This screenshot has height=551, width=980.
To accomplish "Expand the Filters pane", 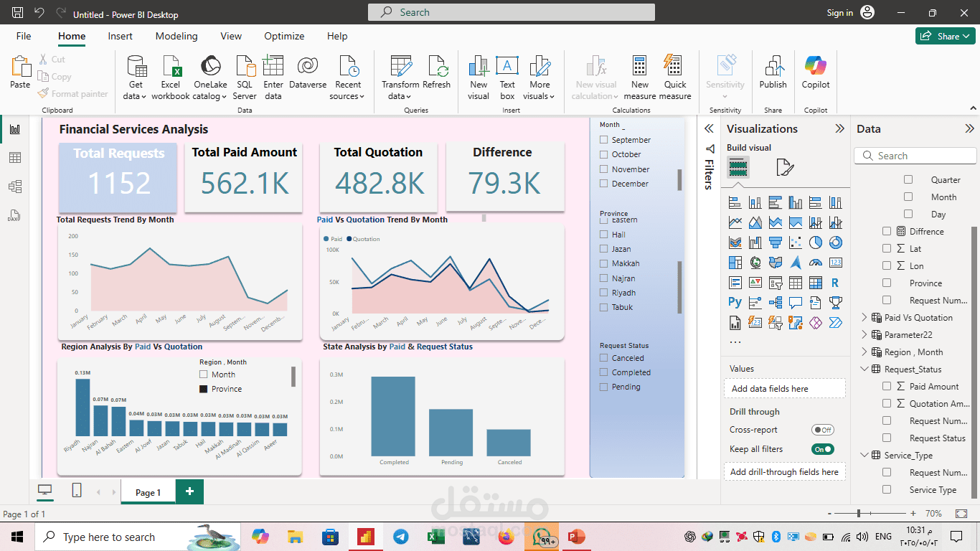I will pyautogui.click(x=709, y=129).
